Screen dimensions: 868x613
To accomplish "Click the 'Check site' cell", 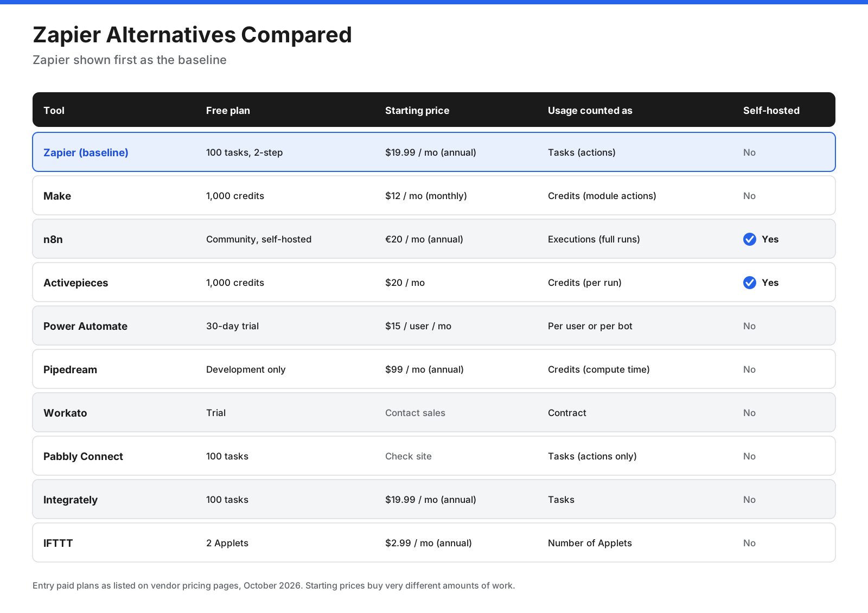I will coord(409,456).
